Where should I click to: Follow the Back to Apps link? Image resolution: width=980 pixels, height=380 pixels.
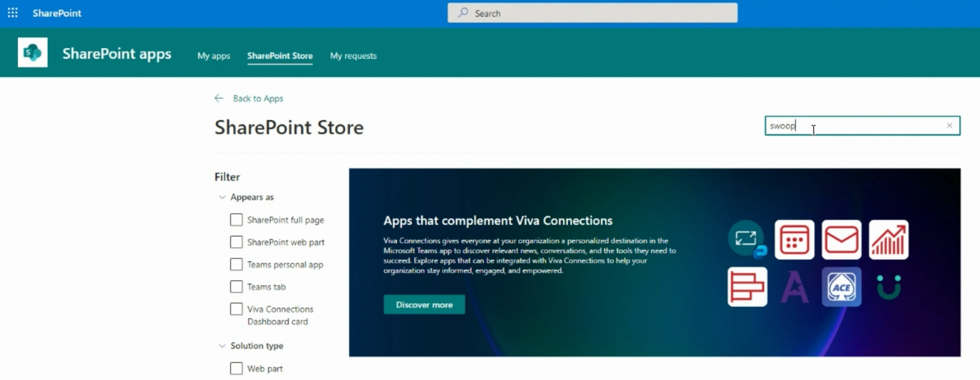pos(258,99)
